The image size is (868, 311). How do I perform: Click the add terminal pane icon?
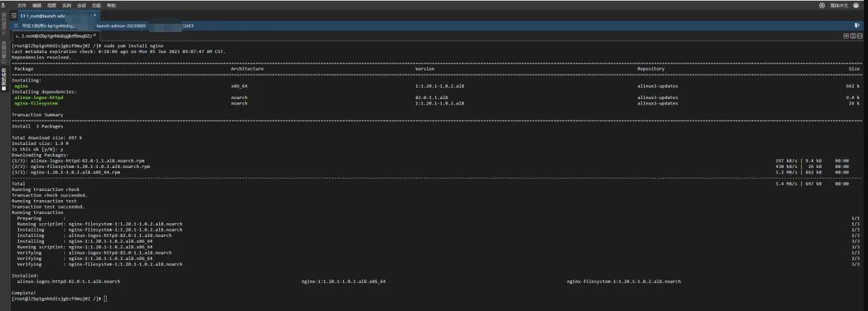click(846, 36)
